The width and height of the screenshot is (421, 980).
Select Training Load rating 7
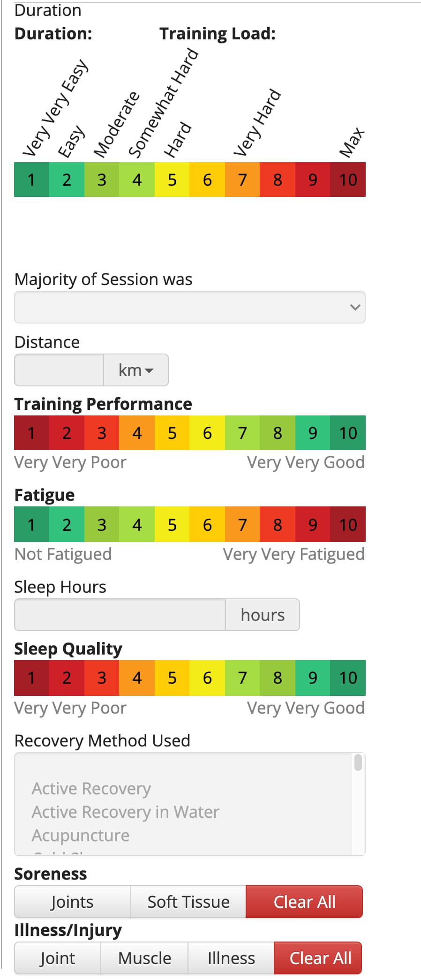pyautogui.click(x=242, y=180)
